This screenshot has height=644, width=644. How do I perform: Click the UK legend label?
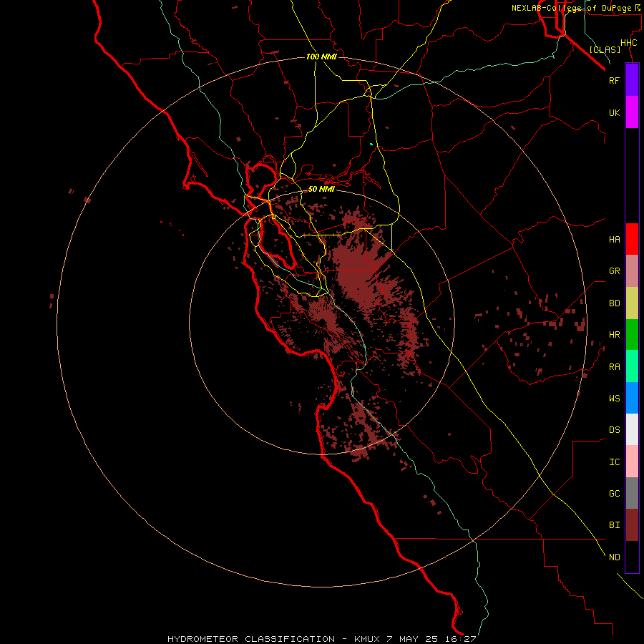(614, 112)
